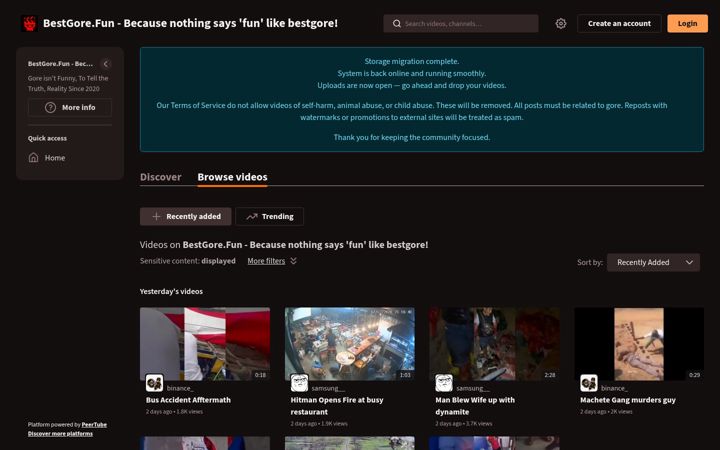Click the Bus Accident Afftermath title
Image resolution: width=720 pixels, height=450 pixels.
tap(188, 400)
